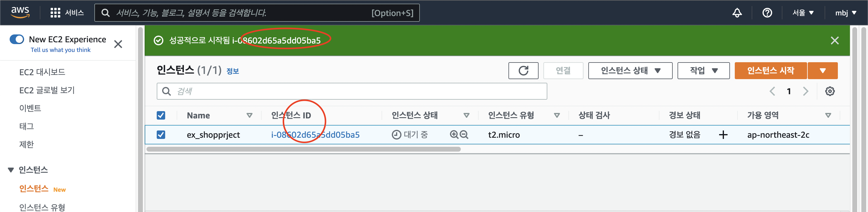This screenshot has height=212, width=868.
Task: Sort by Name column arrow
Action: pyautogui.click(x=249, y=115)
